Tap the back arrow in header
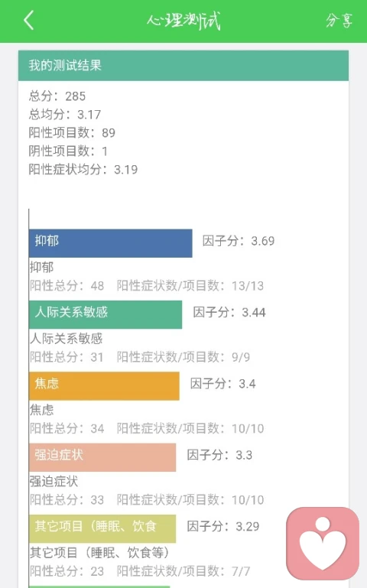Screen dimensions: 367x588 tap(29, 20)
